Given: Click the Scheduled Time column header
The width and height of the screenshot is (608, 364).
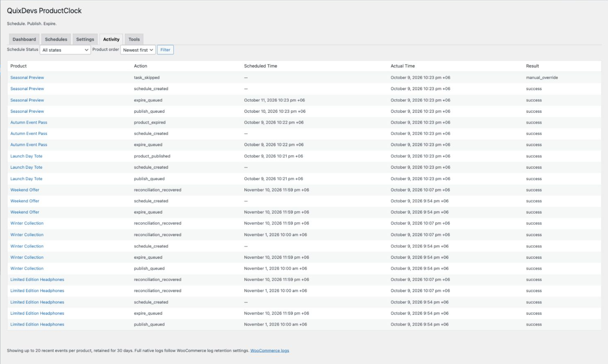Looking at the screenshot, I should pos(261,66).
